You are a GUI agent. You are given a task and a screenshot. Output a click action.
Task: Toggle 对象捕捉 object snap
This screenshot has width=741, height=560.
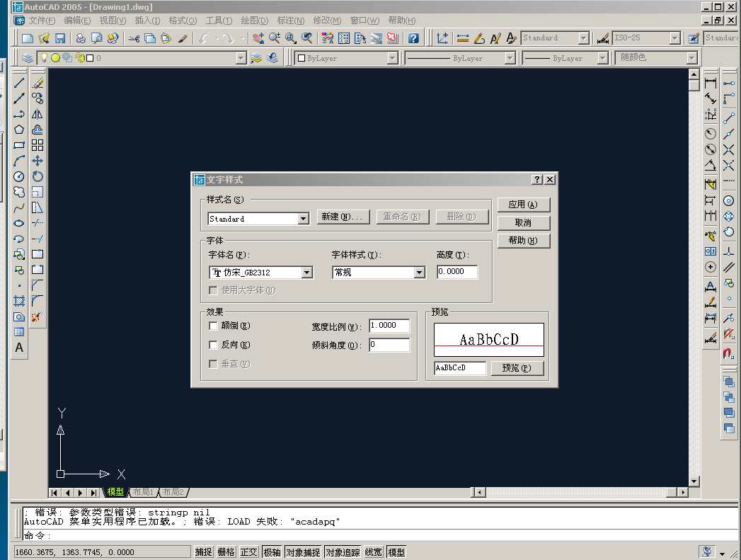click(x=304, y=552)
